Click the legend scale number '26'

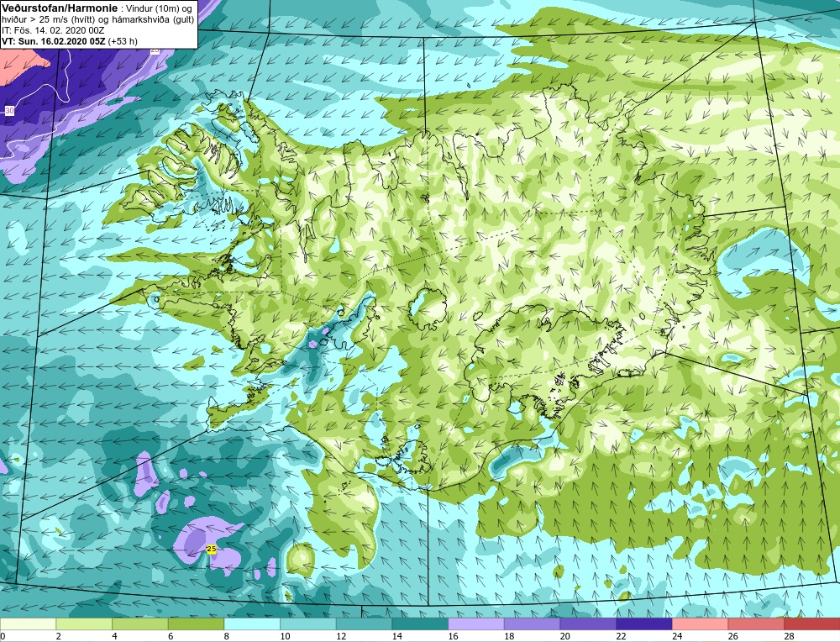click(732, 636)
